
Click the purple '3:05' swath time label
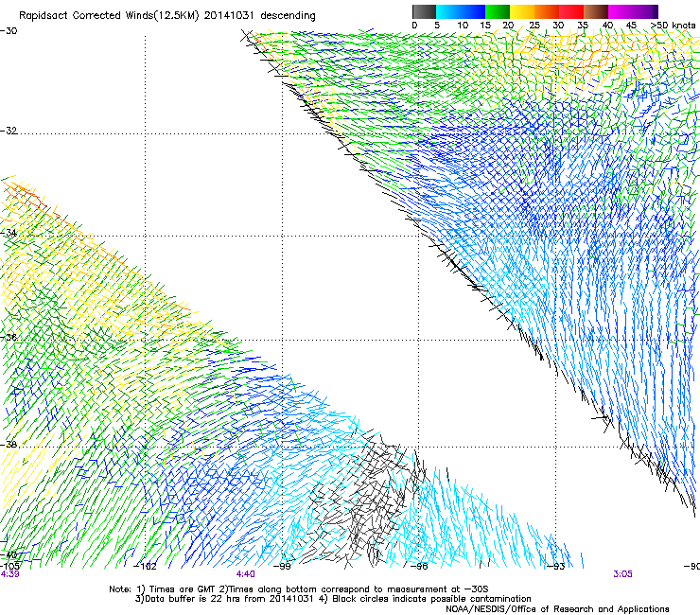[622, 574]
